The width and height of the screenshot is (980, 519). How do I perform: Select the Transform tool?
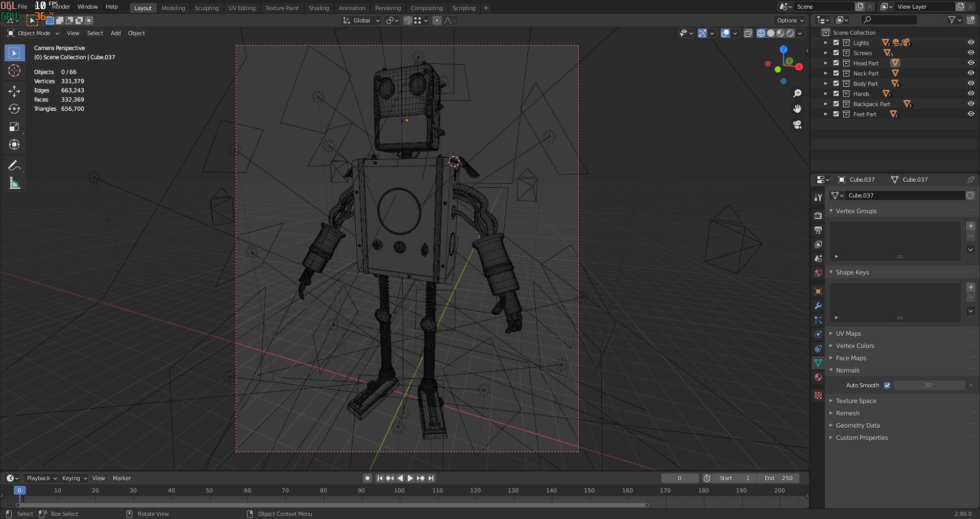click(x=14, y=144)
